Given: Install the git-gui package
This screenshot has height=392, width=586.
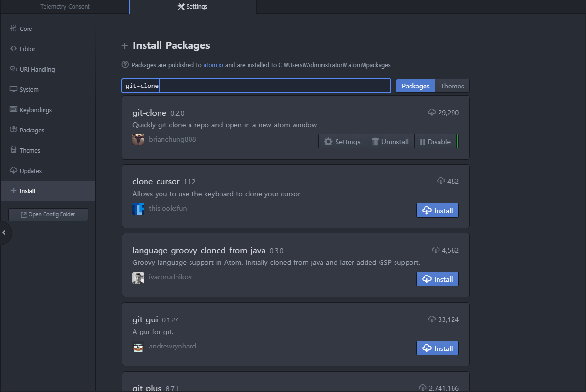Looking at the screenshot, I should [438, 348].
